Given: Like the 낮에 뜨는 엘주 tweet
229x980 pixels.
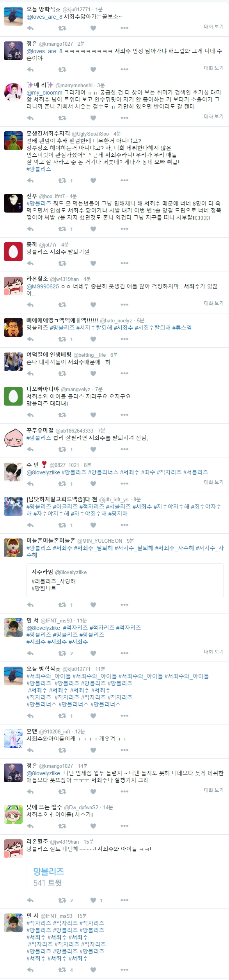Looking at the screenshot, I should tap(93, 826).
